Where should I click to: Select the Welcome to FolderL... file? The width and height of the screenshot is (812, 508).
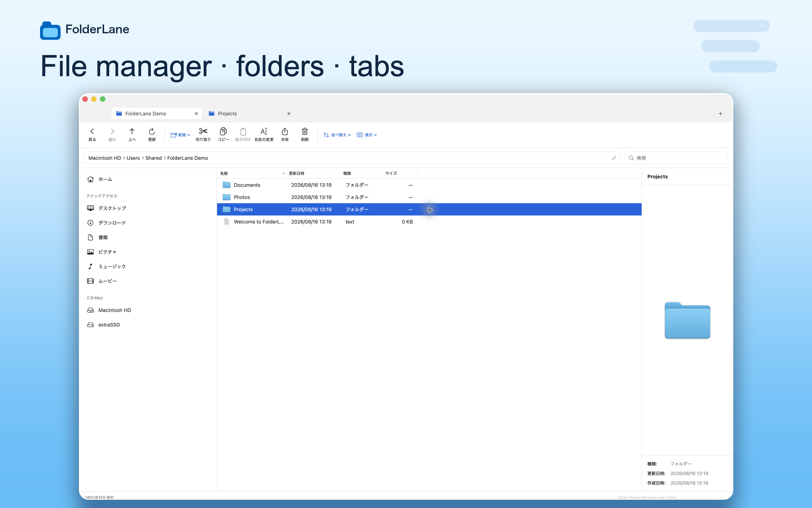(429, 222)
